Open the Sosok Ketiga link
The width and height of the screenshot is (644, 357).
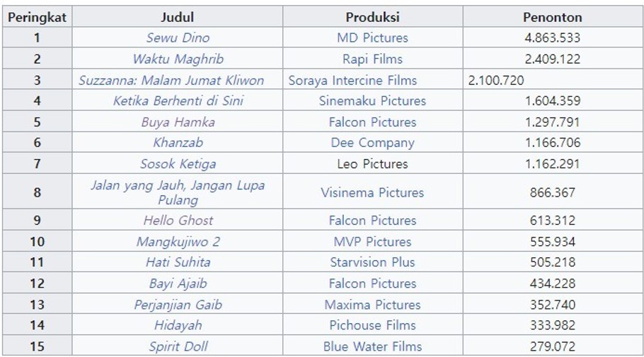(178, 164)
